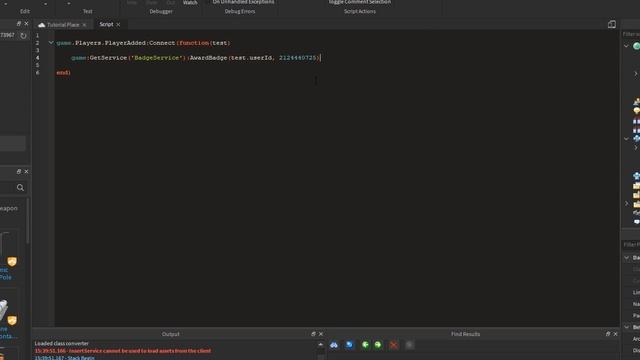
Task: Click the verified badge icon on the lower toolbox item
Action: tap(12, 320)
